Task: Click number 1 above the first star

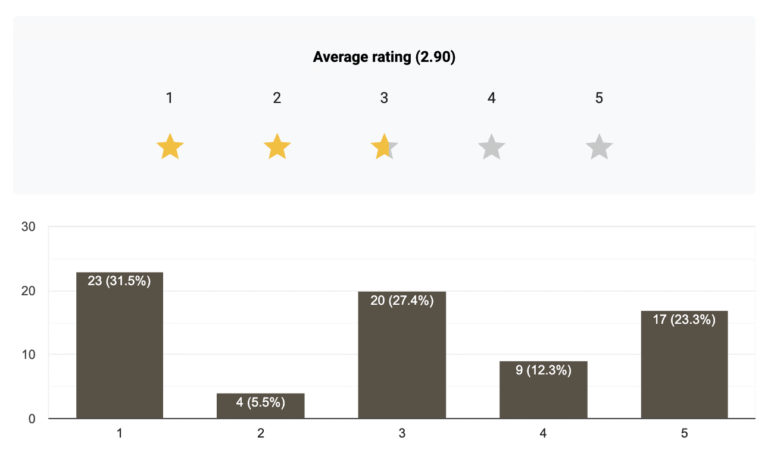Action: 170,98
